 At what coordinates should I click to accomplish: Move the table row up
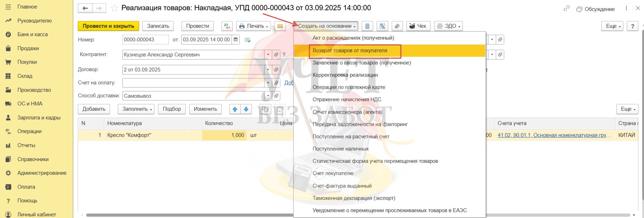(x=235, y=109)
